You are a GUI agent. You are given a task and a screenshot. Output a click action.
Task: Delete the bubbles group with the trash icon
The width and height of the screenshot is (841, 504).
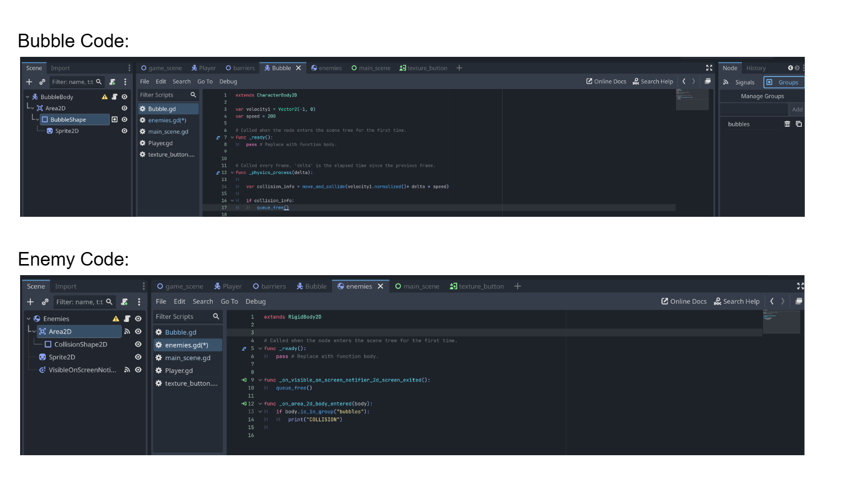pyautogui.click(x=788, y=124)
